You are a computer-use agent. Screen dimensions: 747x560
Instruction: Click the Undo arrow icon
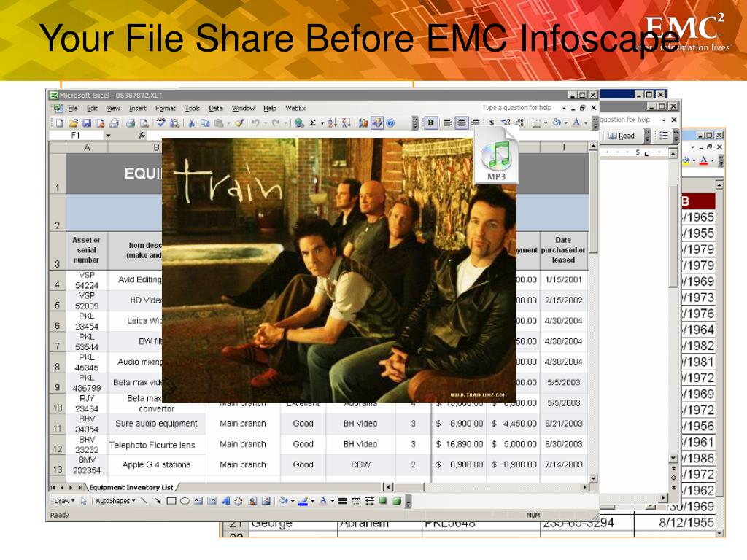[x=256, y=122]
